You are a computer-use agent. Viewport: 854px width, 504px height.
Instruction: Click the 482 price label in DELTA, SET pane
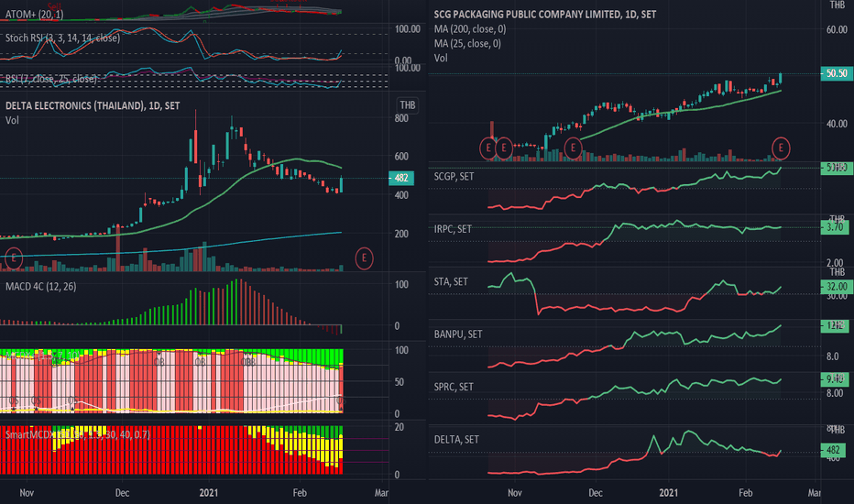833,450
